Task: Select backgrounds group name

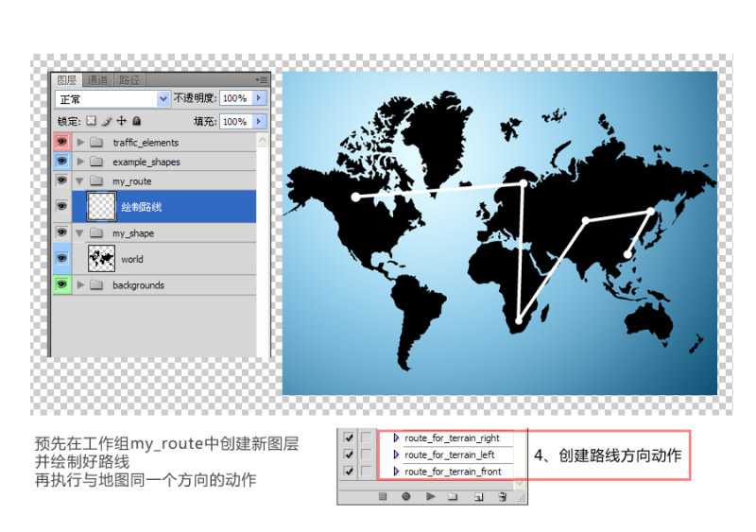Action: pos(138,285)
